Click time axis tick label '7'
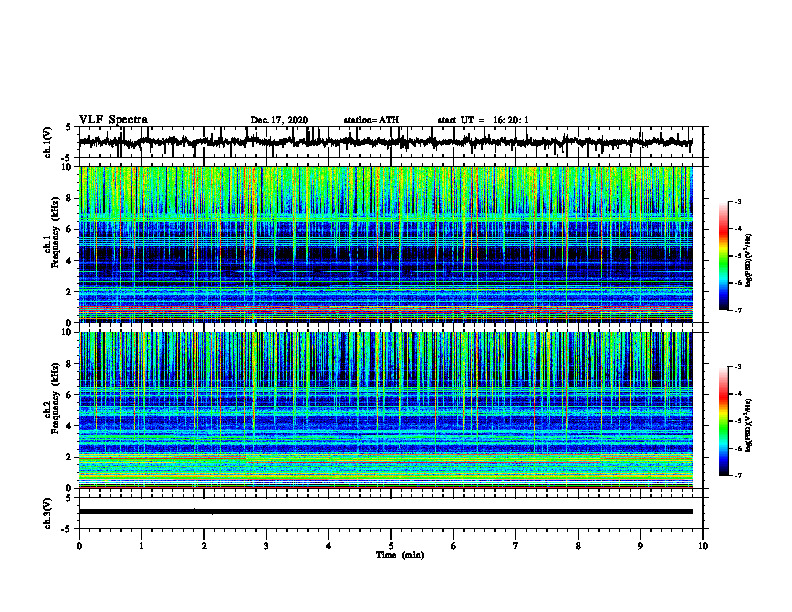The image size is (792, 612). (516, 546)
